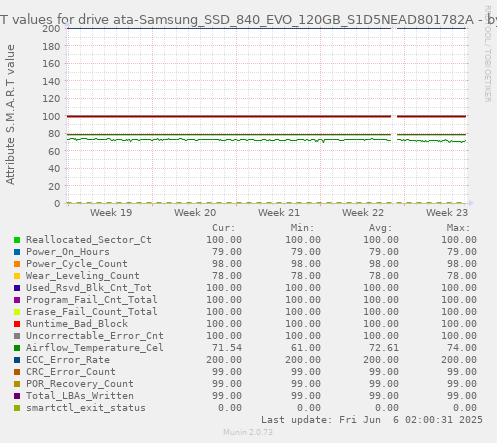Image resolution: width=497 pixels, height=443 pixels.
Task: Click the Wear_Leveling_Count yellow legend swatch
Action: (17, 276)
